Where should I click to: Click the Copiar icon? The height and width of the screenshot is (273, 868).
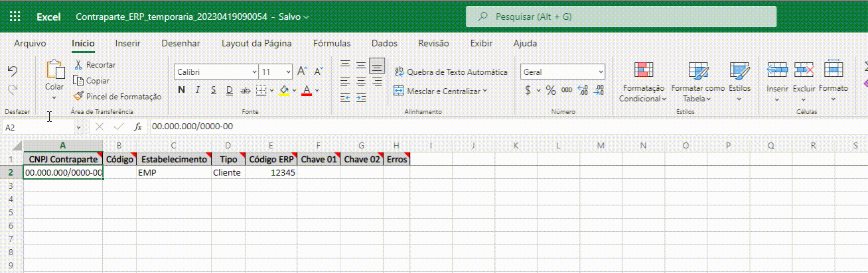pos(78,80)
